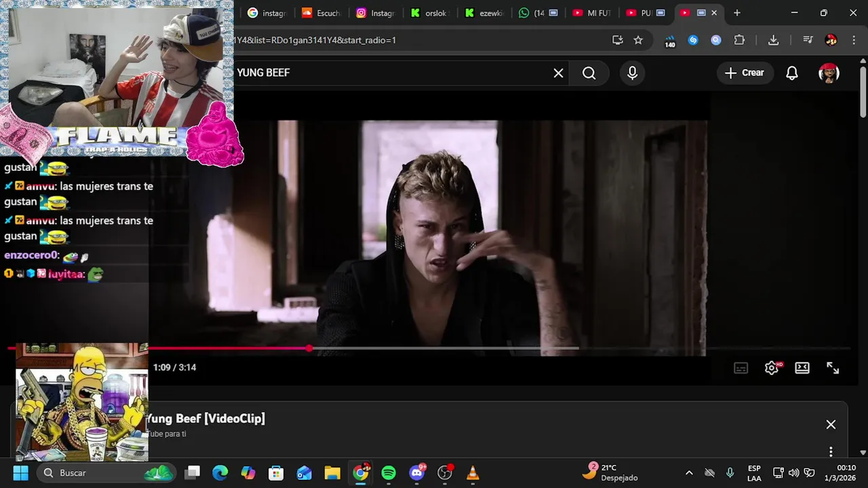Screen dimensions: 868x488
Task: Open Discord from the taskbar
Action: pyautogui.click(x=417, y=473)
